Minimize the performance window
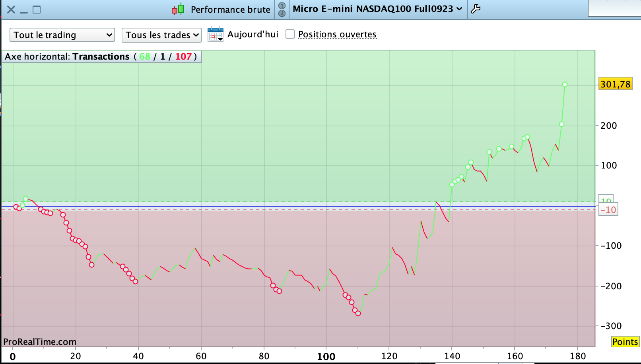The width and height of the screenshot is (641, 364). click(24, 12)
